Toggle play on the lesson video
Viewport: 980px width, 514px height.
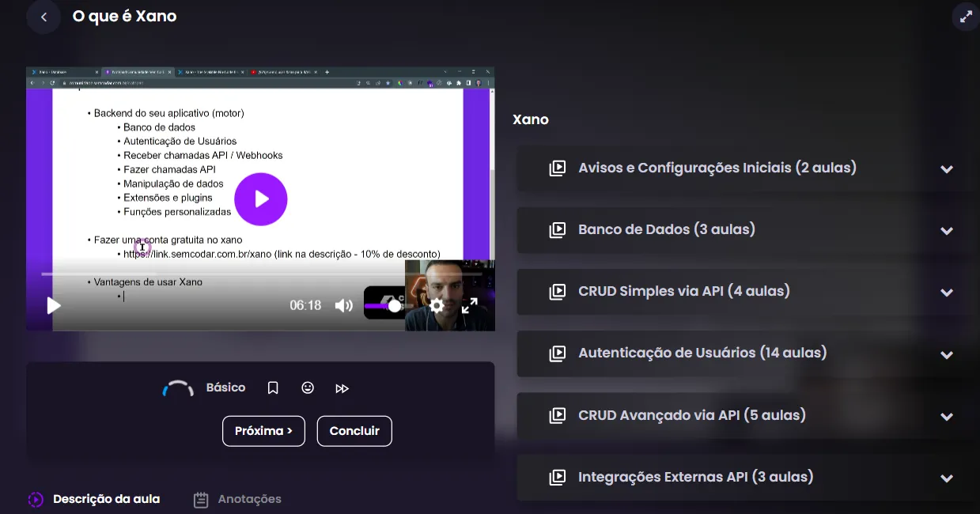click(53, 305)
